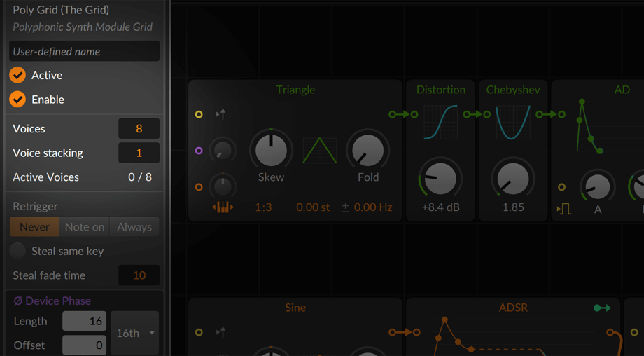
Task: Click the Triangle module's Fold knob
Action: pyautogui.click(x=368, y=150)
